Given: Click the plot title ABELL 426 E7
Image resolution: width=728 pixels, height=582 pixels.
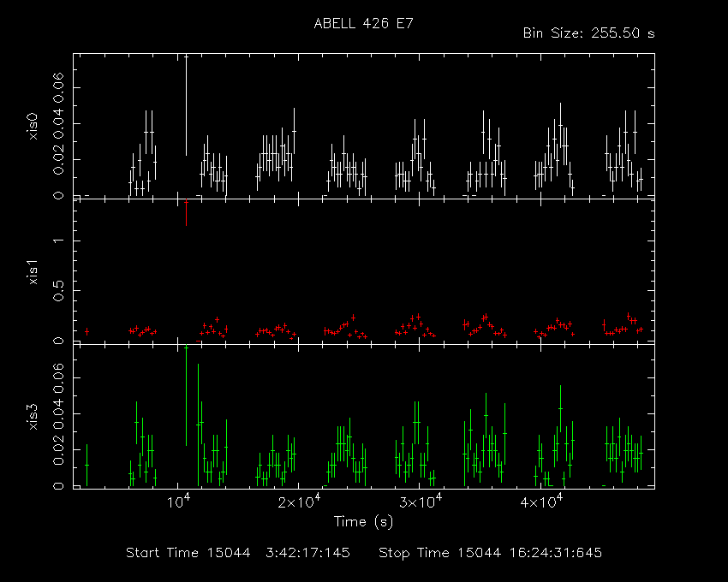Looking at the screenshot, I should pos(363,24).
